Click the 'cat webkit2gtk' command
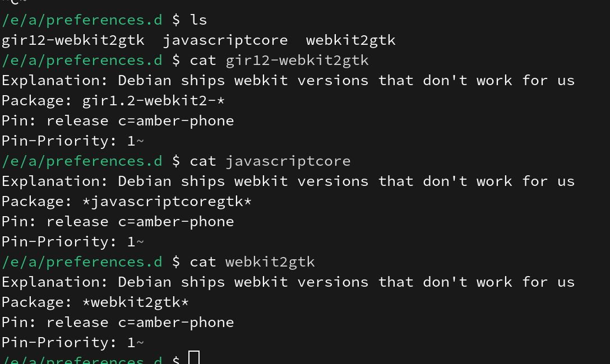The width and height of the screenshot is (610, 364). 252,262
